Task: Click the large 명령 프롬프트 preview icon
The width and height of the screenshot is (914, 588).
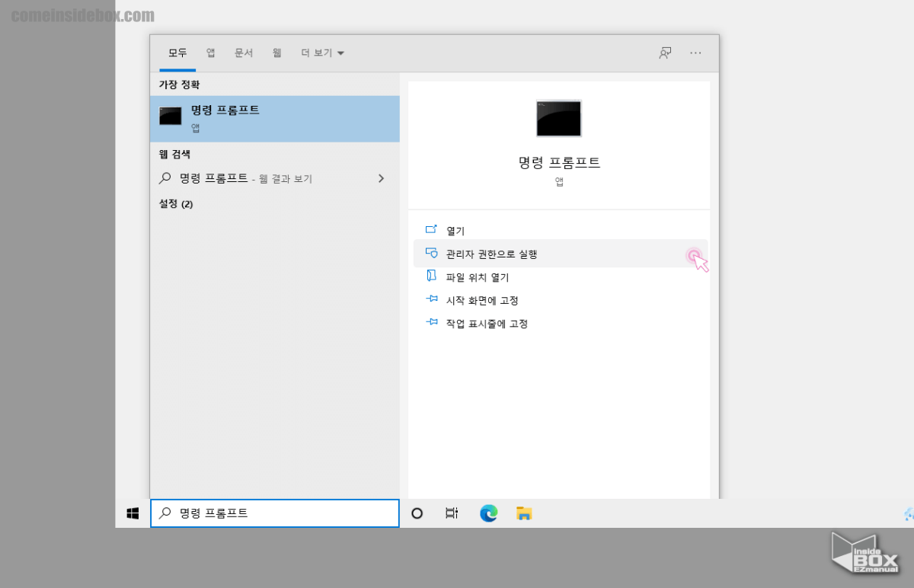Action: [x=559, y=119]
